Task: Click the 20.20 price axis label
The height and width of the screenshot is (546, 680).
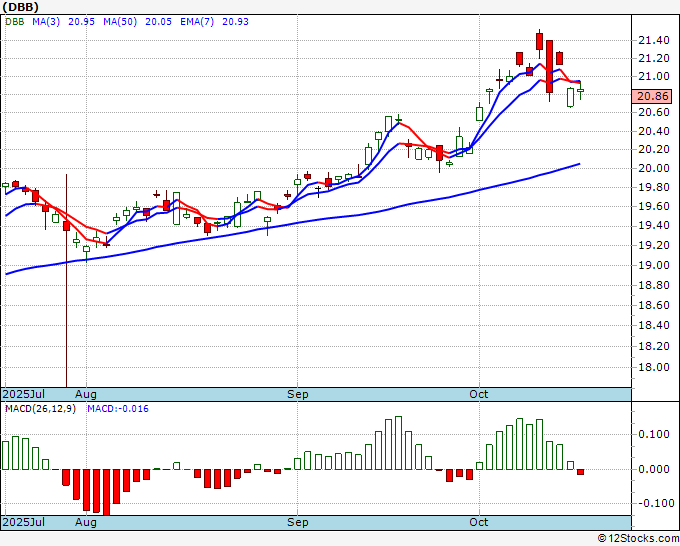Action: point(654,150)
